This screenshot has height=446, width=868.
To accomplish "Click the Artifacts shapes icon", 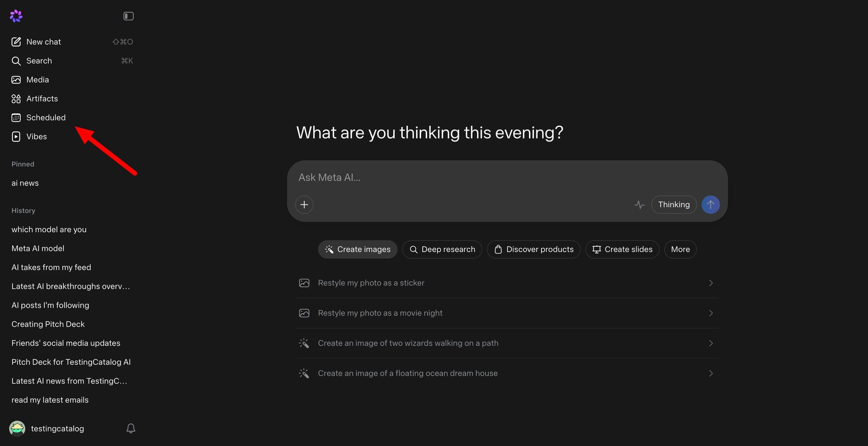I will click(x=16, y=99).
